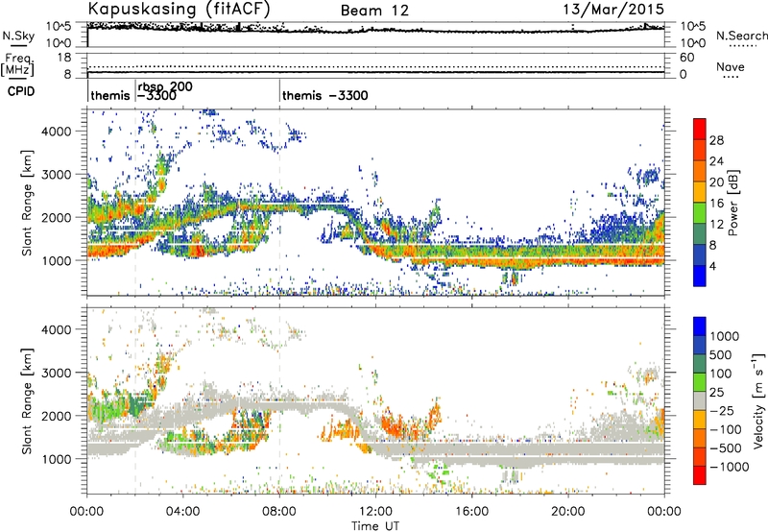The width and height of the screenshot is (768, 532).
Task: Select the 04:00 time tick label
Action: click(183, 512)
